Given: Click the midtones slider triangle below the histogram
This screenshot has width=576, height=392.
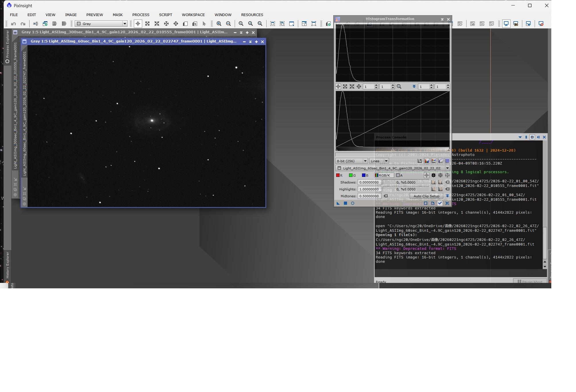Looking at the screenshot, I should [392, 150].
